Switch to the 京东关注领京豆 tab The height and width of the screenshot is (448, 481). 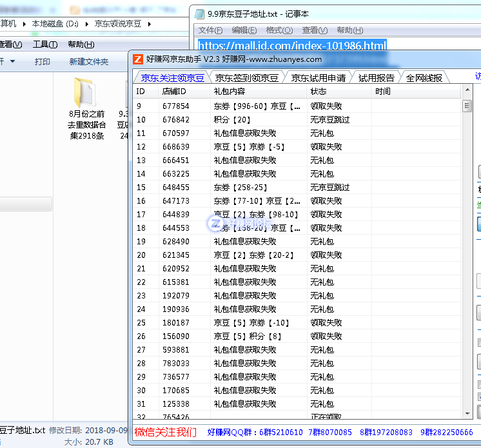pos(172,78)
